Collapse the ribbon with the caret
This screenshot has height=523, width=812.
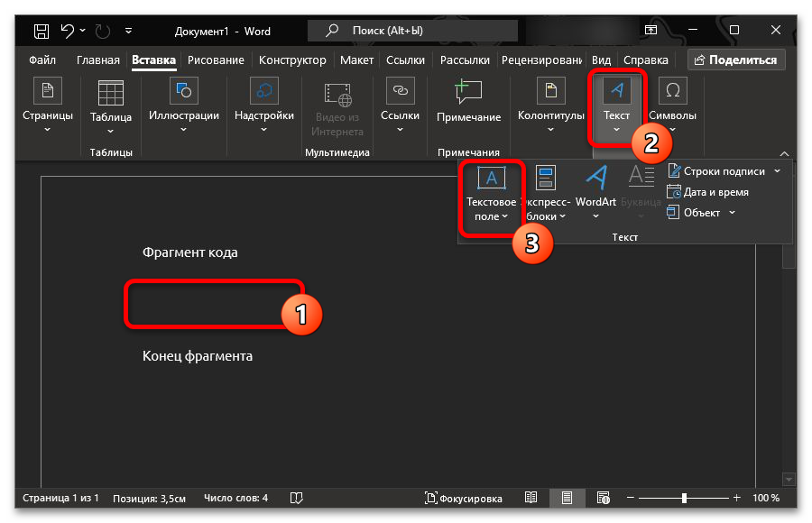785,154
